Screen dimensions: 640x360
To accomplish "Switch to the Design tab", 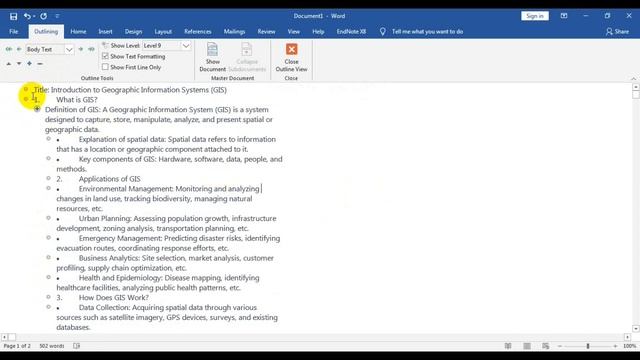I will click(133, 31).
